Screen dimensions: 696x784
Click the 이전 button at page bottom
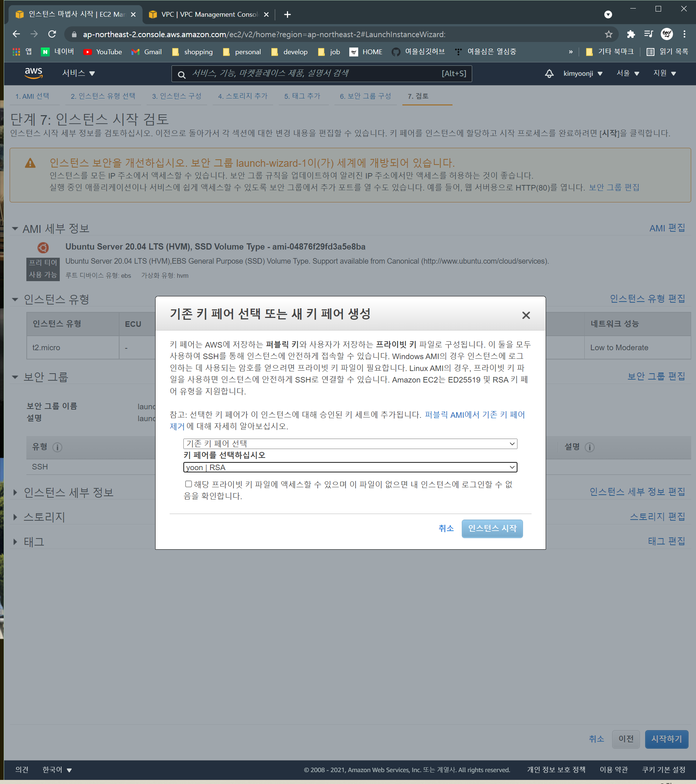click(x=626, y=739)
